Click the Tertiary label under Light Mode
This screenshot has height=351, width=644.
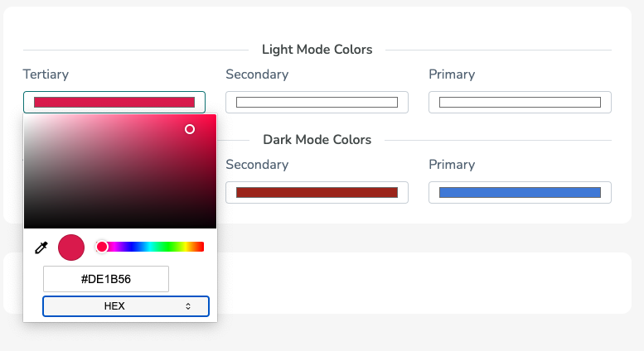[x=46, y=75]
